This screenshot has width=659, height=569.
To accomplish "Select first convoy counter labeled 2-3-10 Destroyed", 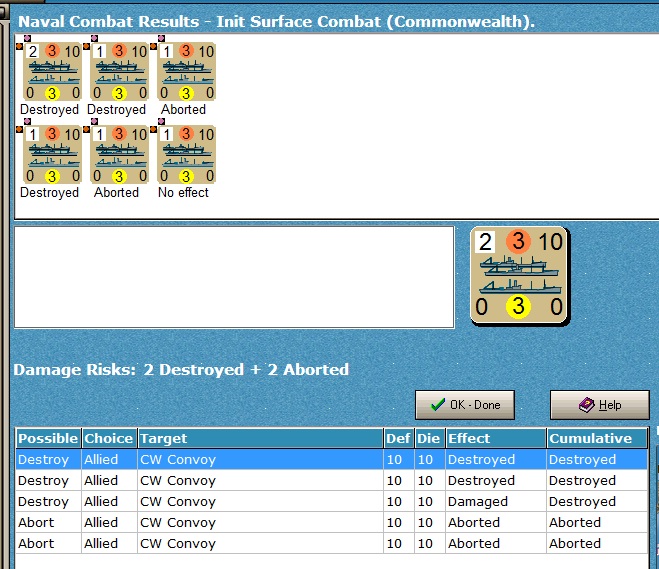I will [x=52, y=71].
